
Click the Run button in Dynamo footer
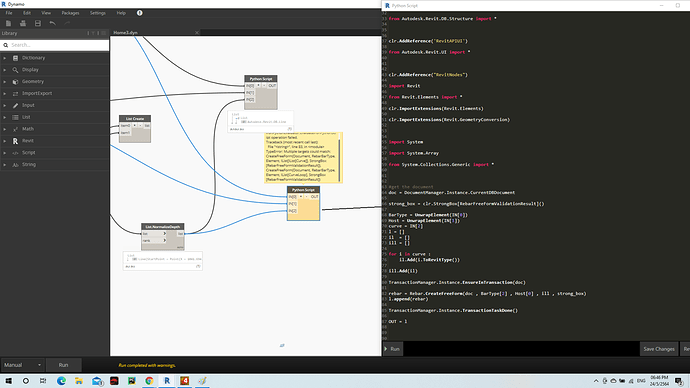click(x=63, y=365)
